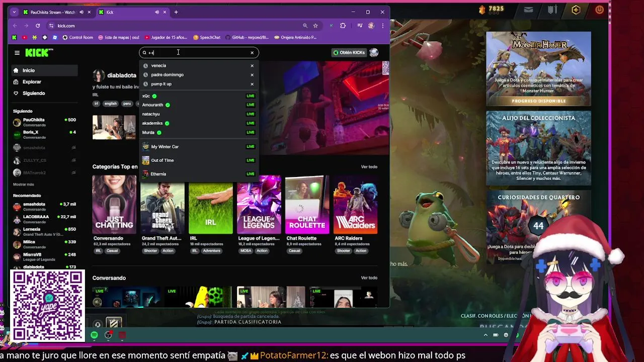Screen dimensions: 644x362
Task: Open PauChikita followed channel
Action: point(44,122)
